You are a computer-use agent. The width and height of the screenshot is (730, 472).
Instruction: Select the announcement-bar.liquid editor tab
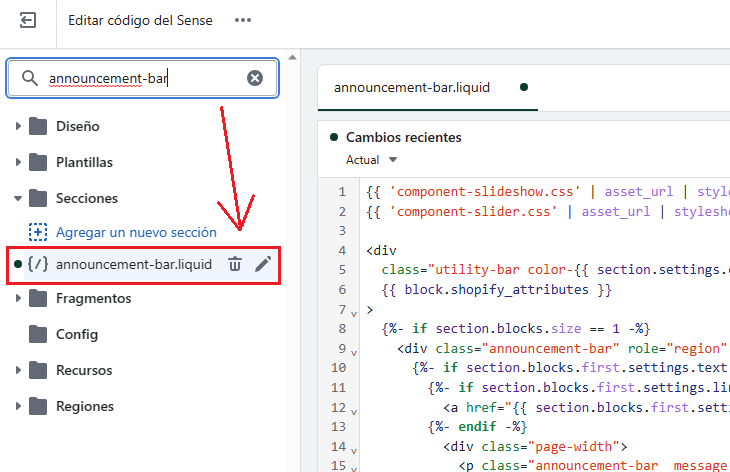tap(427, 88)
